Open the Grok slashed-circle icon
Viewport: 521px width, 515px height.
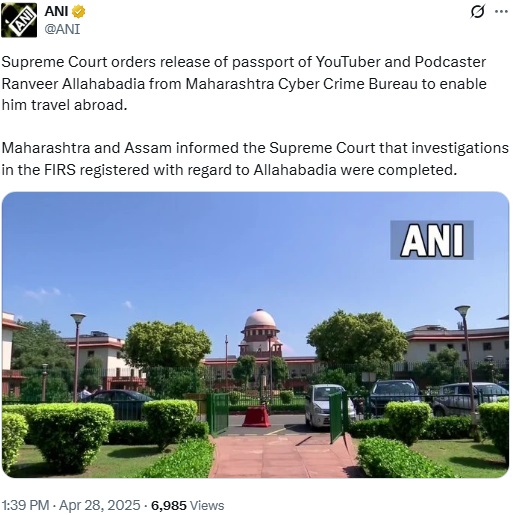[x=477, y=12]
